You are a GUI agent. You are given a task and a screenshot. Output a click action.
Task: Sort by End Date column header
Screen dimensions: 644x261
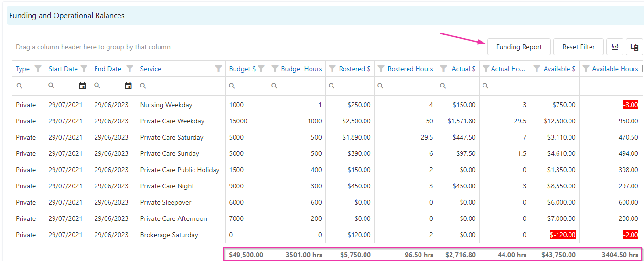click(x=108, y=69)
